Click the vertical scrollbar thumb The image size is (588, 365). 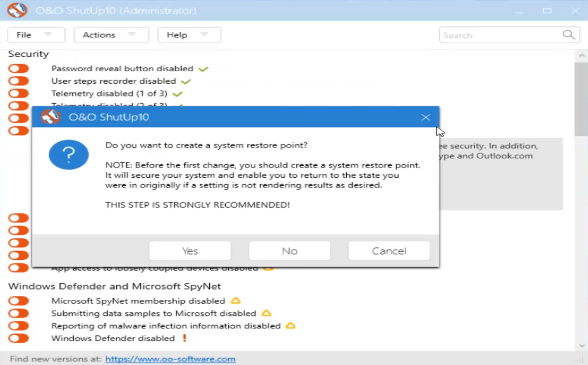582,99
